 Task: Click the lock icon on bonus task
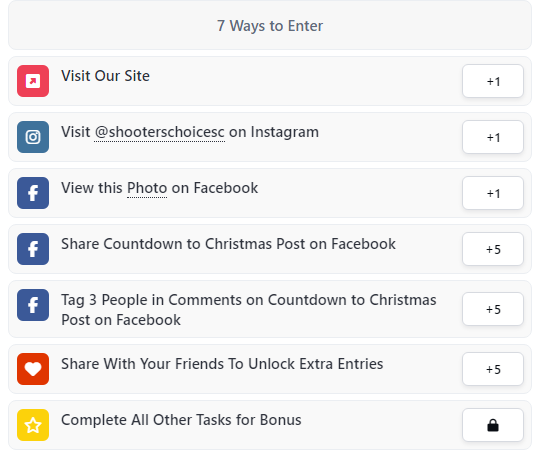(493, 425)
